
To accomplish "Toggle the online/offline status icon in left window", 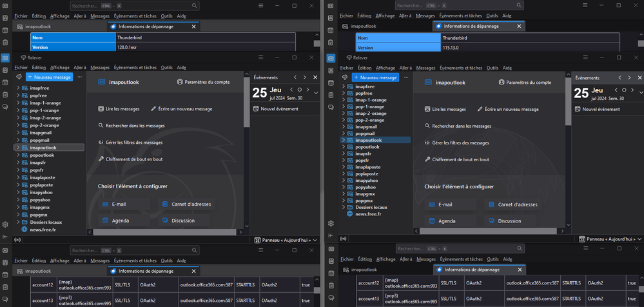I will [x=17, y=240].
